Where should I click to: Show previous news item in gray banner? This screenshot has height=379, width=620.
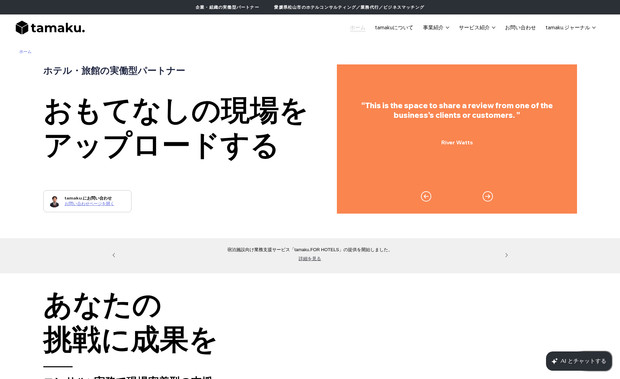tap(114, 255)
